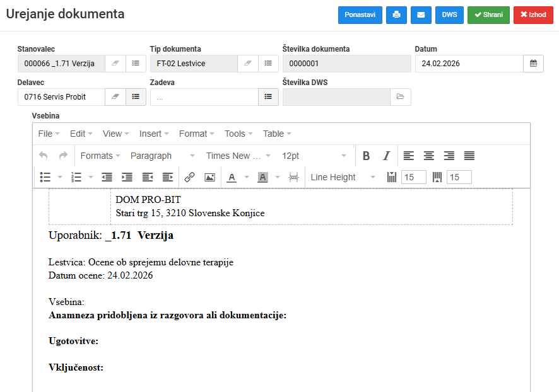Exit with the Izhod button
Viewport: 559px width, 392px height.
pos(533,15)
